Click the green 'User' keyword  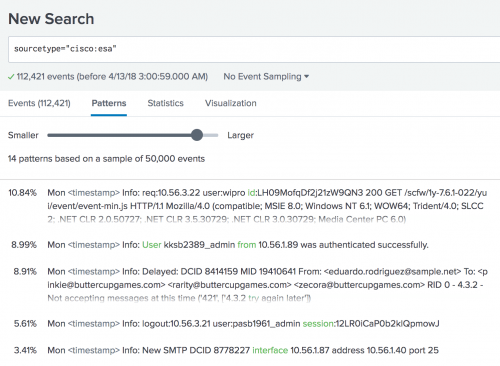[x=152, y=245]
